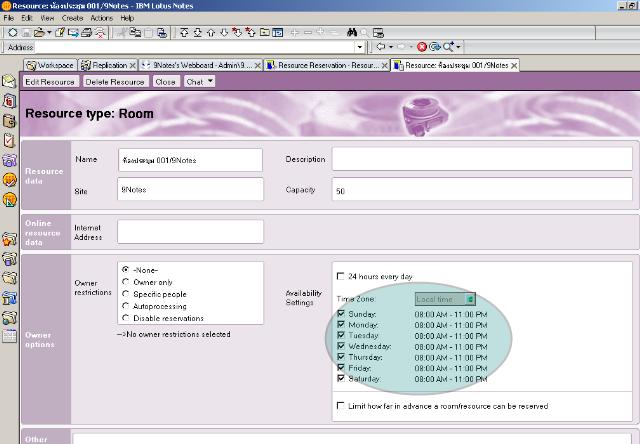Open the To Do clipboard bookmark
The height and width of the screenshot is (444, 640).
coord(9,140)
